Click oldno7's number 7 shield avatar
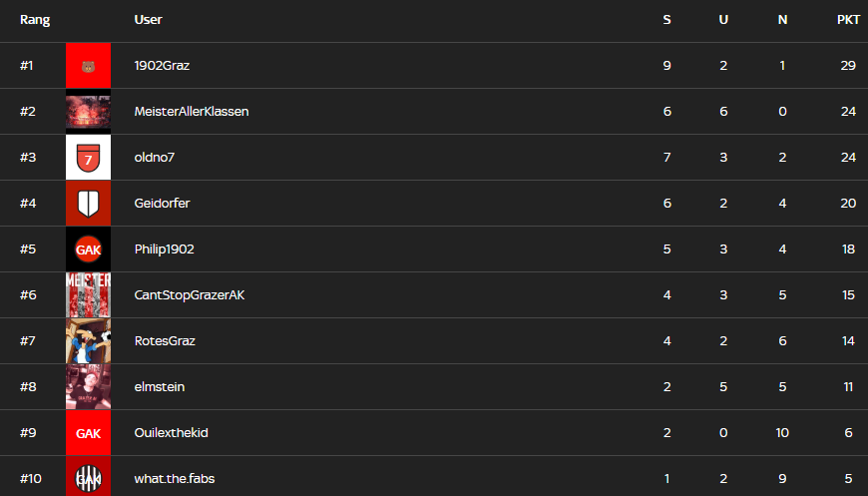The image size is (868, 496). click(88, 158)
